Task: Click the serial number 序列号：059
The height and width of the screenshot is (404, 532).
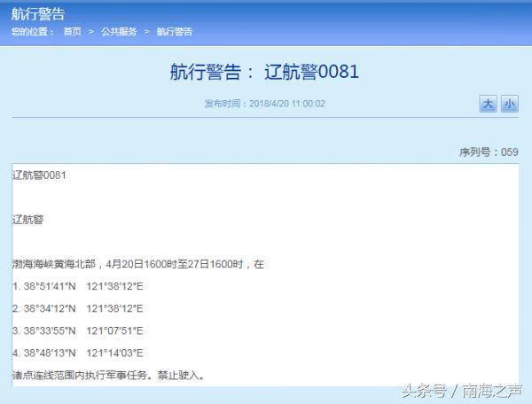Action: coord(489,152)
